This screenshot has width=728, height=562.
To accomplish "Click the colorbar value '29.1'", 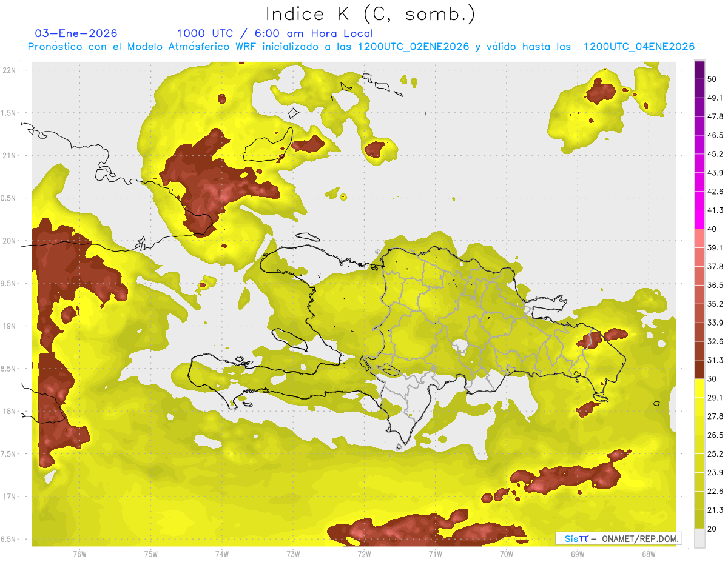I will click(715, 398).
